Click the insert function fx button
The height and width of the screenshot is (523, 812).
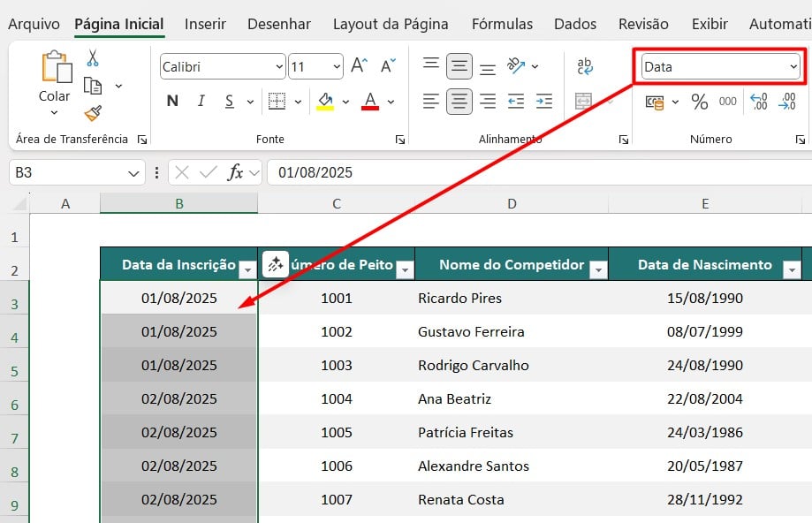pos(235,172)
